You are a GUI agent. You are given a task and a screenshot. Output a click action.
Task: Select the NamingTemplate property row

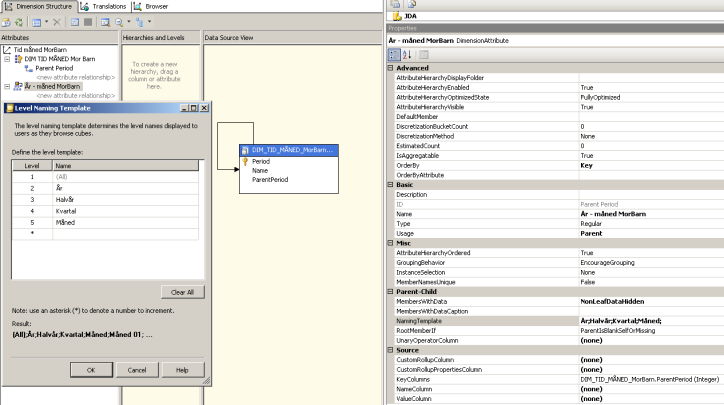click(x=559, y=321)
